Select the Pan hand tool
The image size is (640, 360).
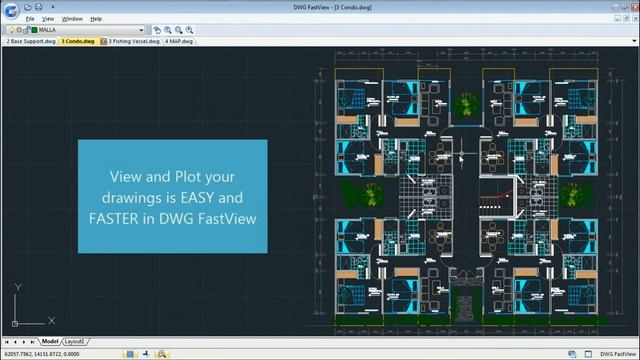pos(157,30)
